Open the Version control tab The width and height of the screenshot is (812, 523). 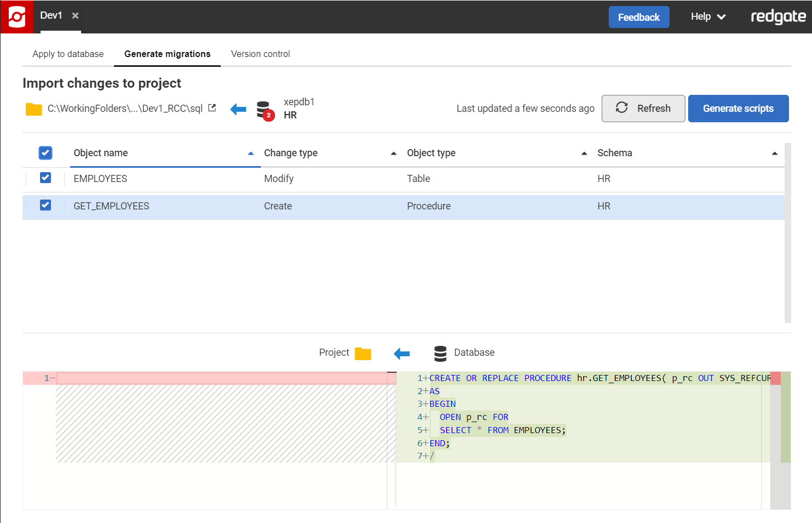(260, 54)
